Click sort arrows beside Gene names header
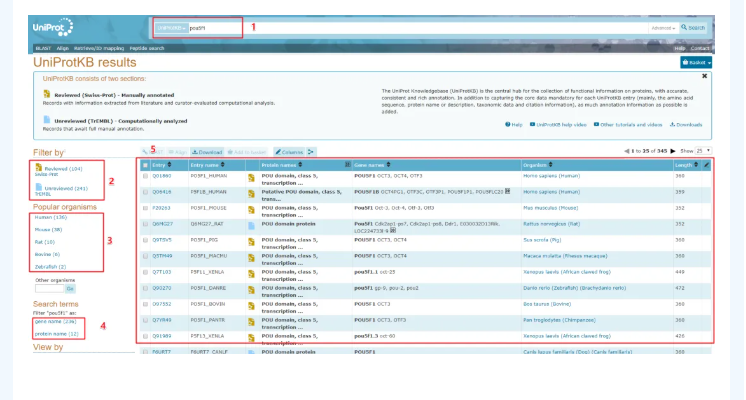The image size is (746, 400). (388, 165)
